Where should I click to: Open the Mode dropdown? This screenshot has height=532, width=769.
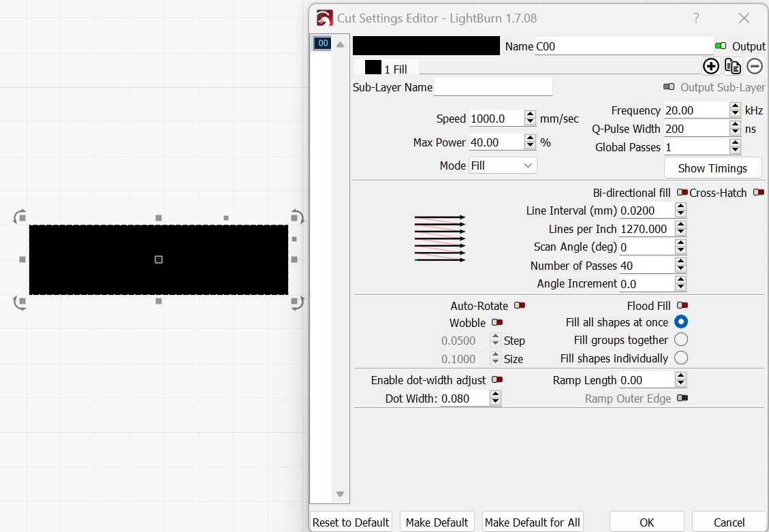point(503,166)
